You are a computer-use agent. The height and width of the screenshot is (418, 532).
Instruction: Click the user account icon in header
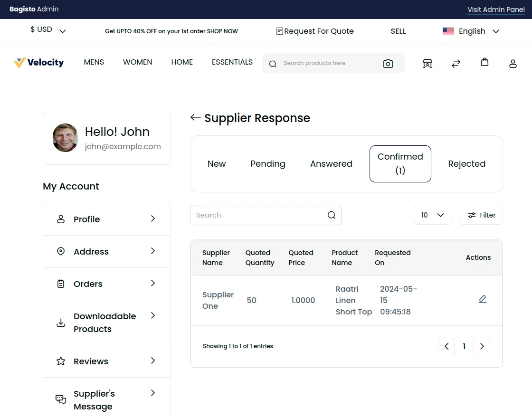(513, 64)
